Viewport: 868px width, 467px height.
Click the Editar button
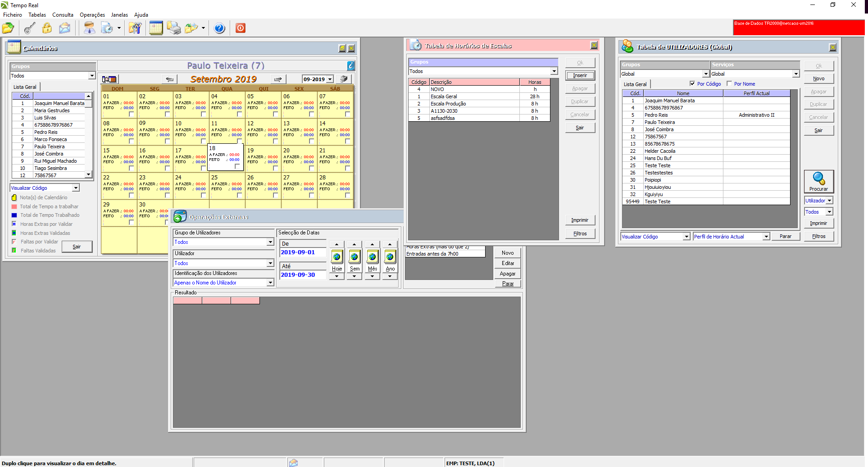point(508,263)
